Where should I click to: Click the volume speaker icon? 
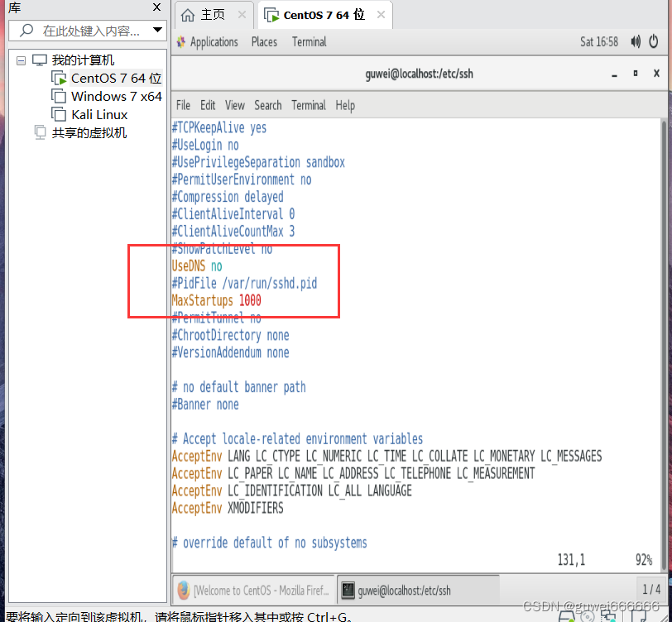[x=636, y=42]
